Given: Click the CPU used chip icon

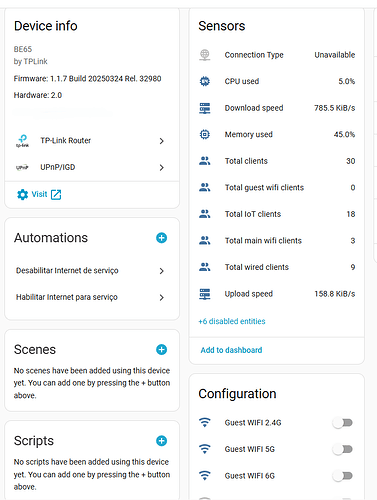Looking at the screenshot, I should coord(205,81).
